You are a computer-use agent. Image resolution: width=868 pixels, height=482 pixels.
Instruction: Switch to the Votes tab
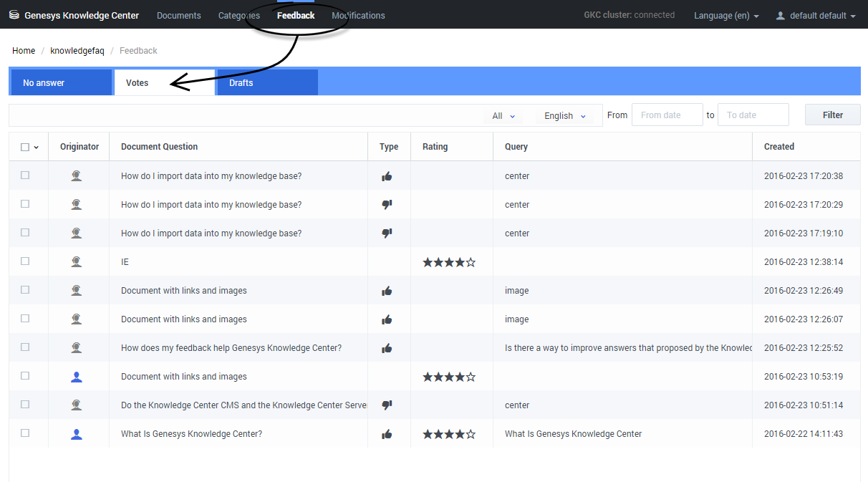pyautogui.click(x=165, y=82)
